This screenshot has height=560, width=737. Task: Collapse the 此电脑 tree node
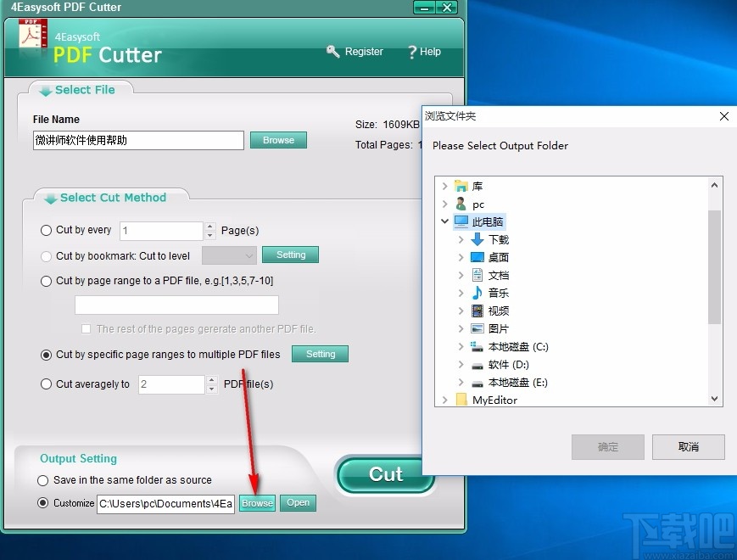tap(444, 221)
